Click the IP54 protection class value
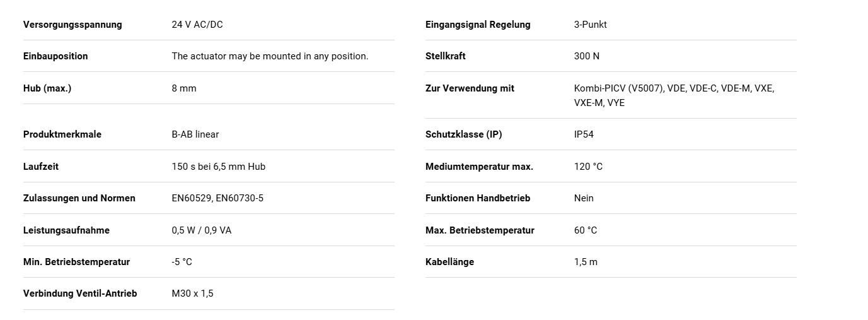The image size is (868, 320). coord(584,134)
